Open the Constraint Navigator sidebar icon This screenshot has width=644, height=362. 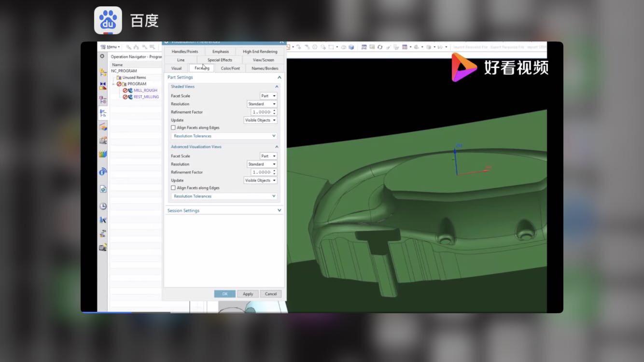point(103,86)
